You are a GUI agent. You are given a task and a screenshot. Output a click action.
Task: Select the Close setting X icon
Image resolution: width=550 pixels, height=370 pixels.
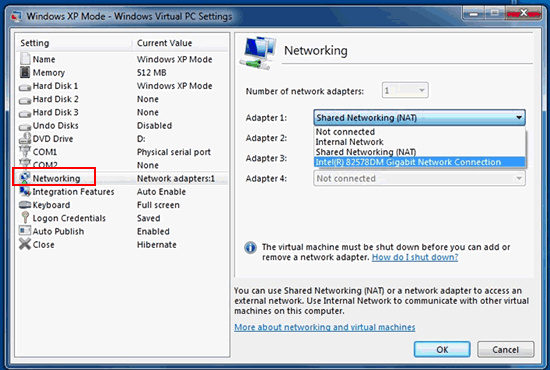[25, 244]
